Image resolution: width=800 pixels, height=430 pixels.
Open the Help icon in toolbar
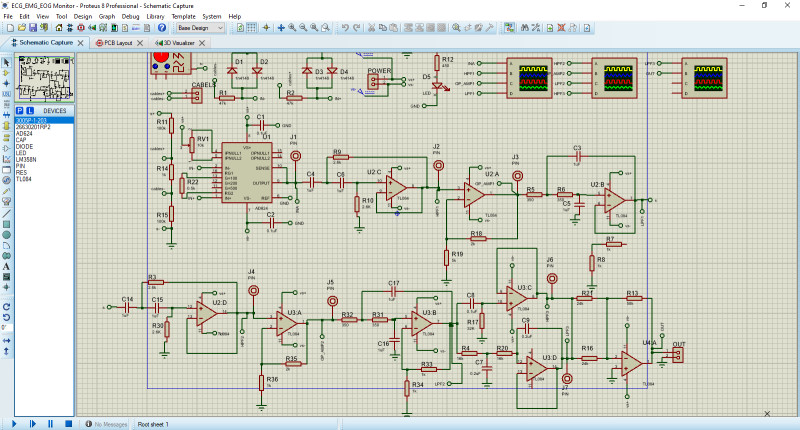(161, 28)
